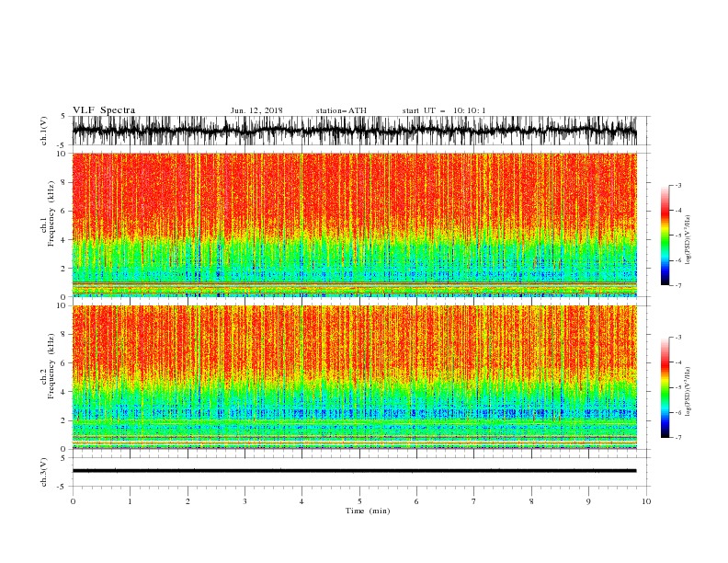728x563 pixels.
Task: Click the '-7' label on lower colorbar
Action: pos(677,437)
